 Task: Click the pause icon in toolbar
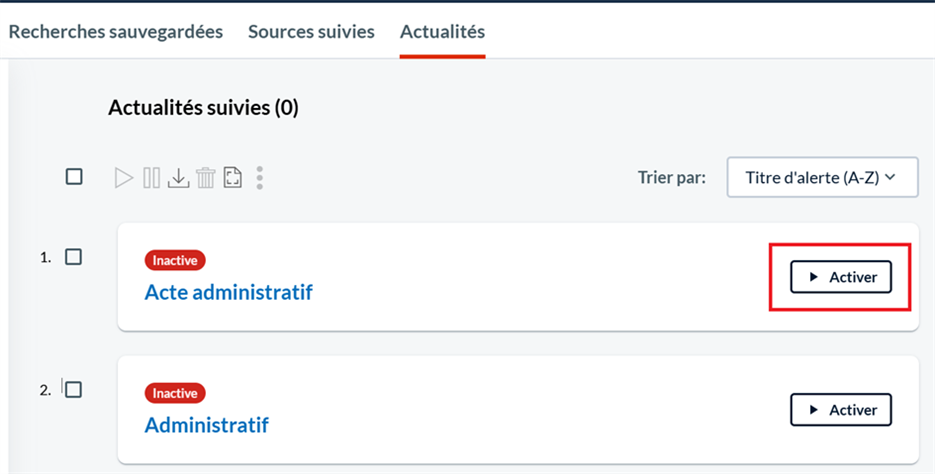151,178
